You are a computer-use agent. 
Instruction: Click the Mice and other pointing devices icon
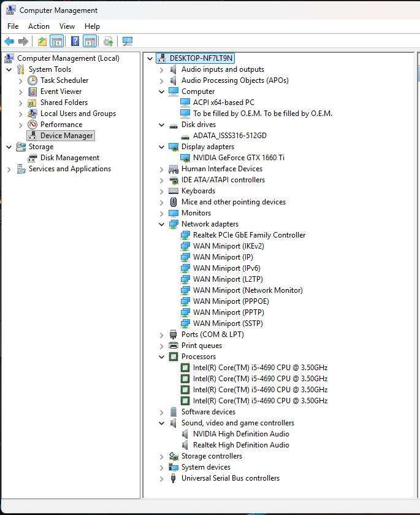174,202
